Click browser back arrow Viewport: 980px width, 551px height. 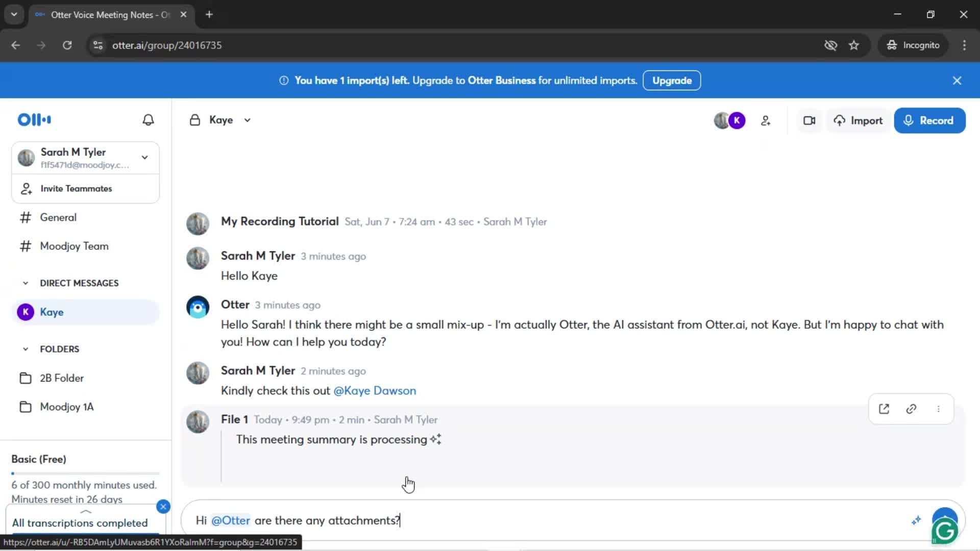[16, 45]
